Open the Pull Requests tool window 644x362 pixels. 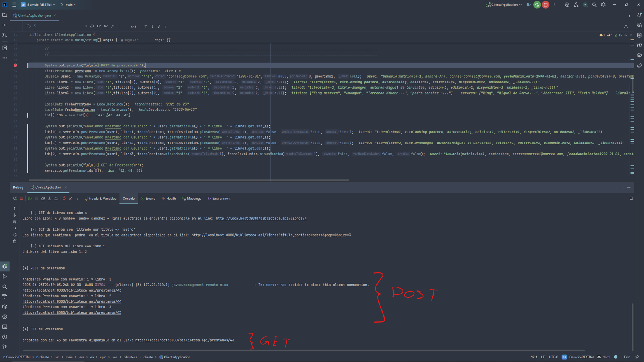point(5,35)
